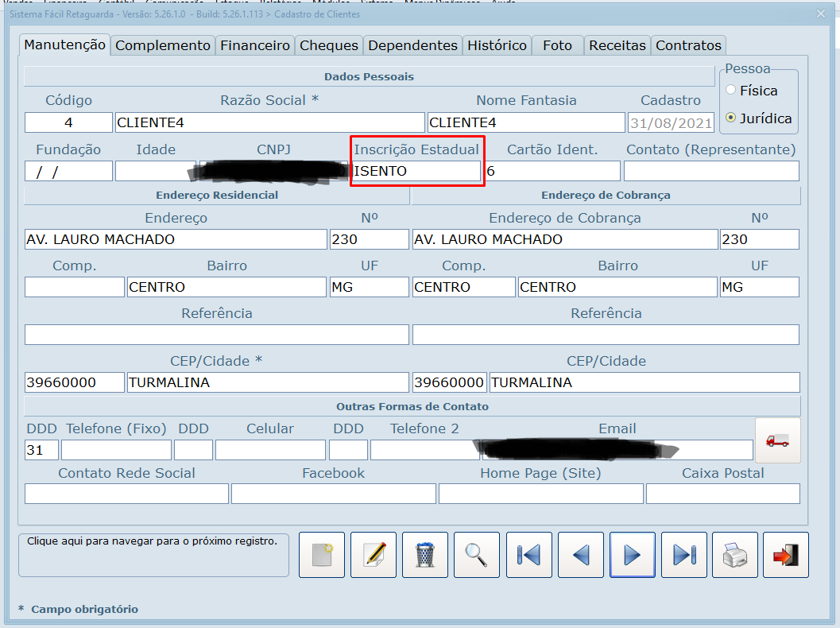840x628 pixels.
Task: Click the Inscrição Estadual field
Action: pyautogui.click(x=416, y=171)
